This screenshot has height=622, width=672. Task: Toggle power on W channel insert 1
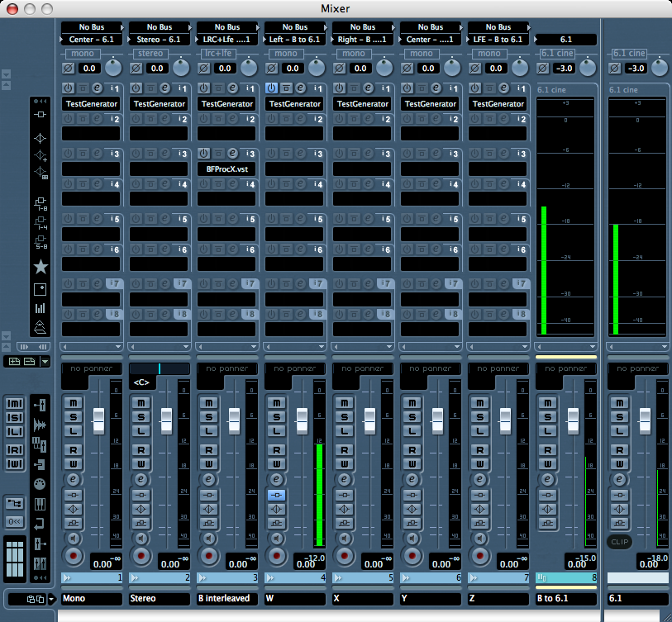(272, 88)
